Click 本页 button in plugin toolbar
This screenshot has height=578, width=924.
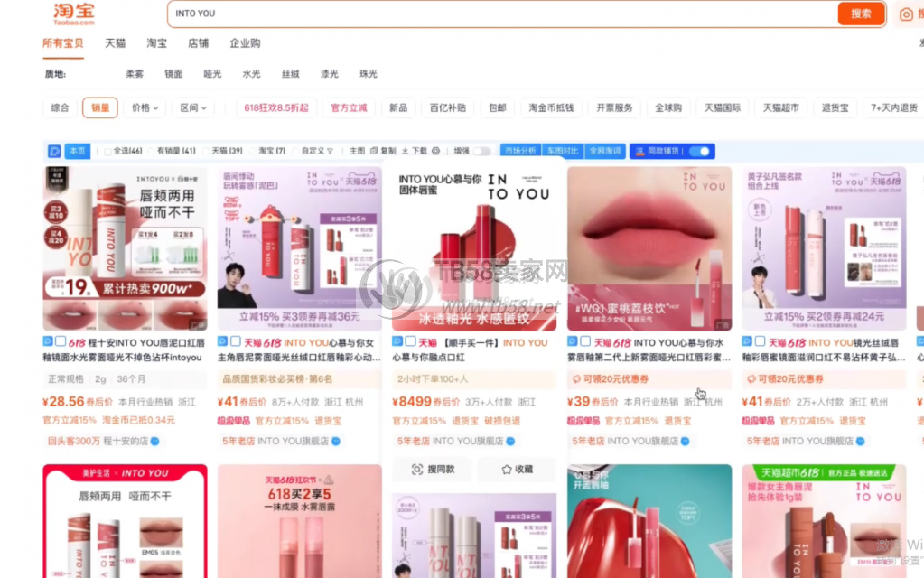tap(77, 152)
